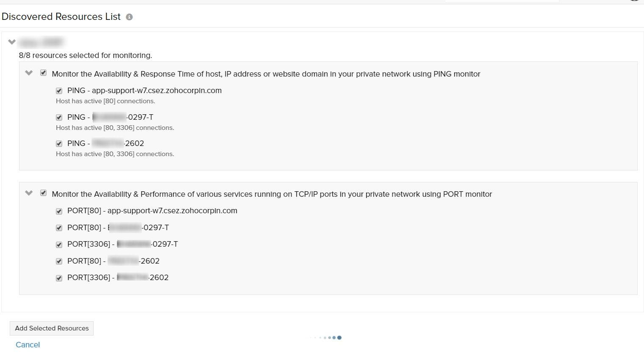644x355 pixels.
Task: Click the info icon beside Discovered Resources List
Action: tap(129, 17)
